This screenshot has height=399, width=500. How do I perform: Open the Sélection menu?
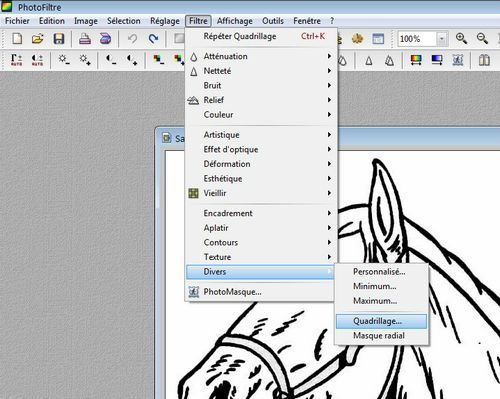[124, 21]
